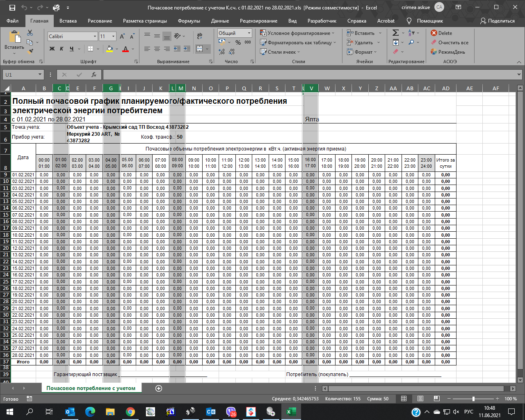The image size is (525, 420).
Task: Align text left in cell
Action: click(x=147, y=49)
